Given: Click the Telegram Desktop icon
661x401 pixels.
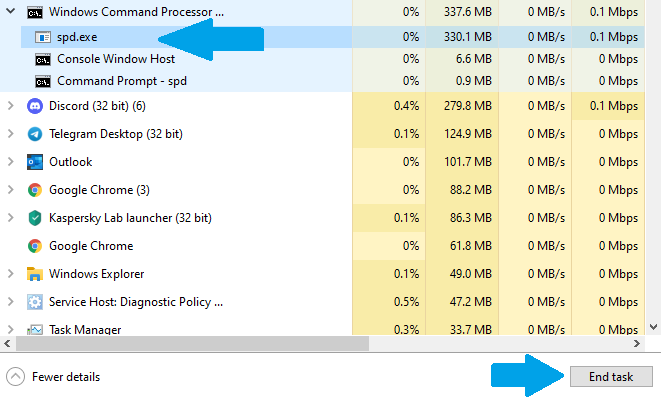Looking at the screenshot, I should click(x=35, y=134).
